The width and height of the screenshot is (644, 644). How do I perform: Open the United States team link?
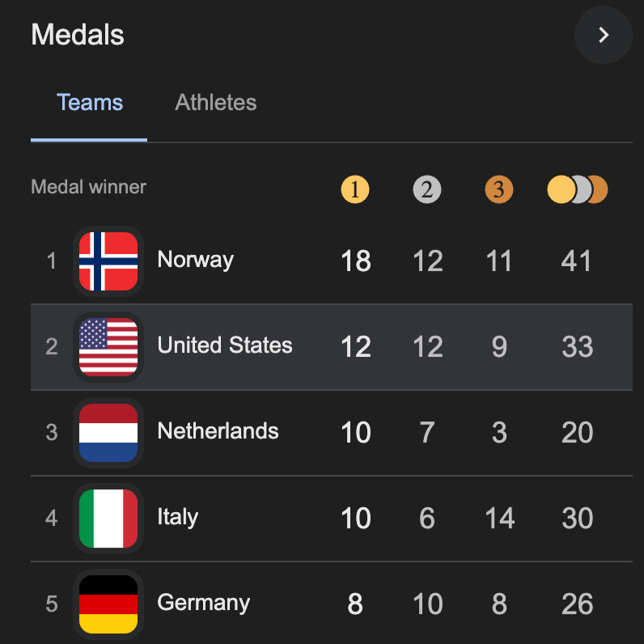(x=225, y=345)
